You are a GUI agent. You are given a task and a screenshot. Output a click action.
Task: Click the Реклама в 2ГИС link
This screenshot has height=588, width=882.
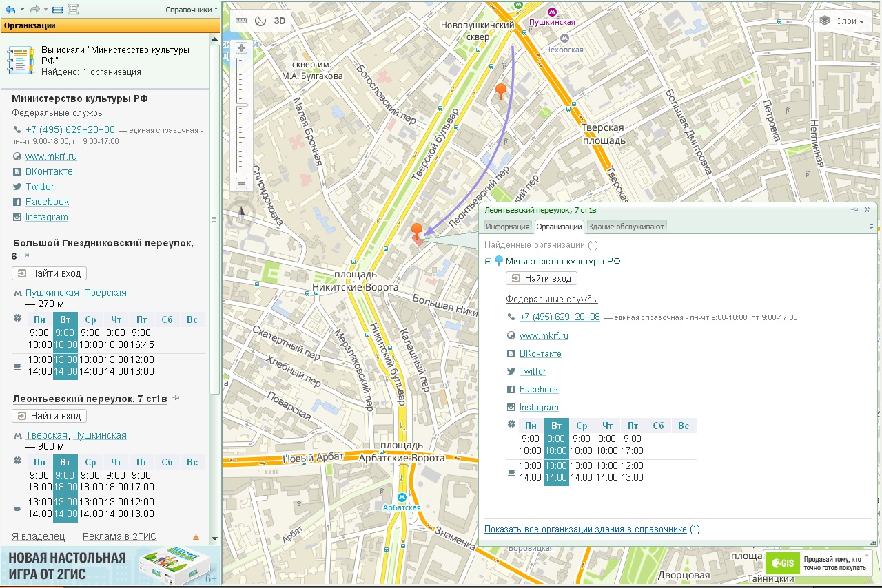(x=119, y=536)
